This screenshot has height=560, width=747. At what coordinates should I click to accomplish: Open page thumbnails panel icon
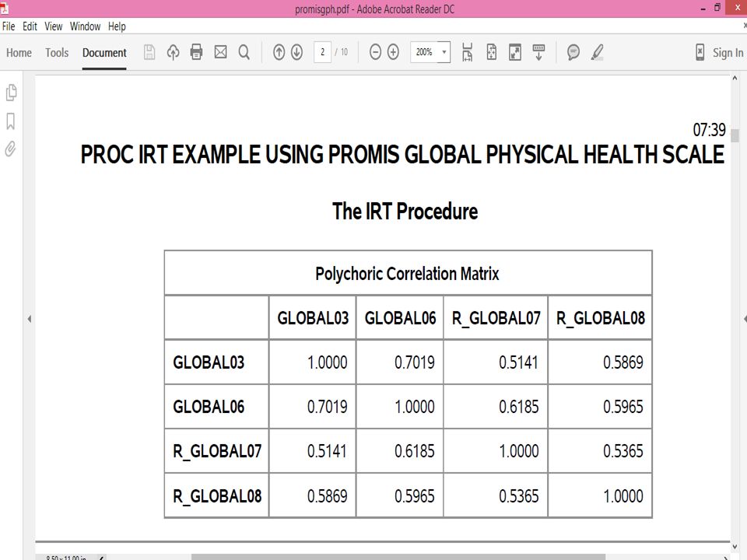click(x=11, y=93)
